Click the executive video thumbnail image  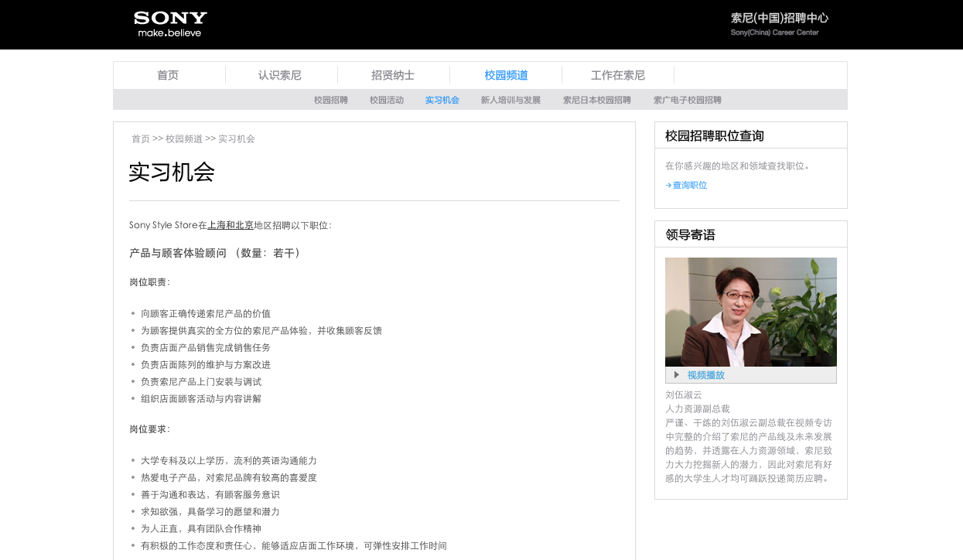coord(750,312)
